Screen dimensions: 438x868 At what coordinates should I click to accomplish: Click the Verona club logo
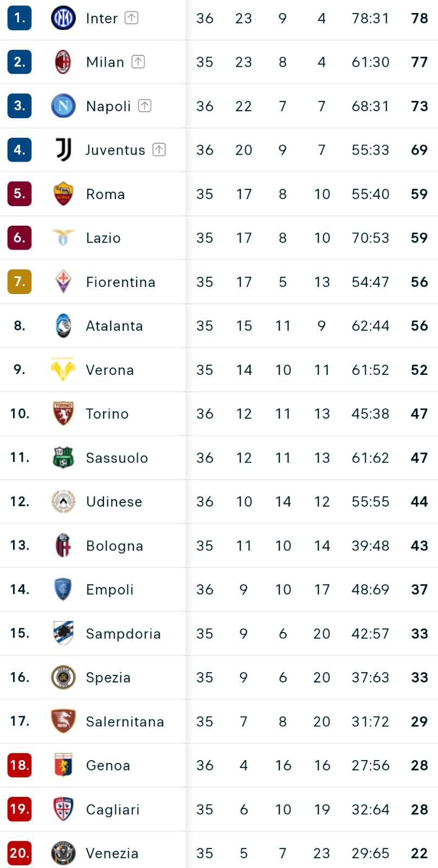pos(63,369)
